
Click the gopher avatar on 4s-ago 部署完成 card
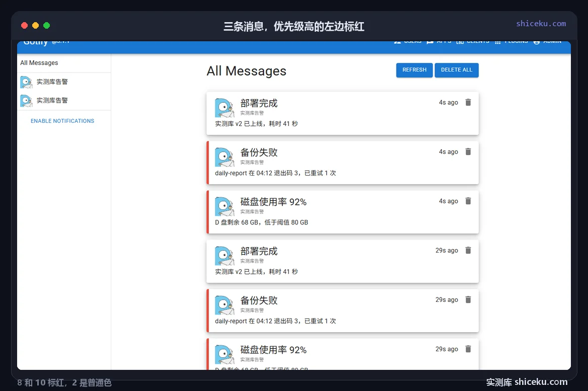(224, 108)
